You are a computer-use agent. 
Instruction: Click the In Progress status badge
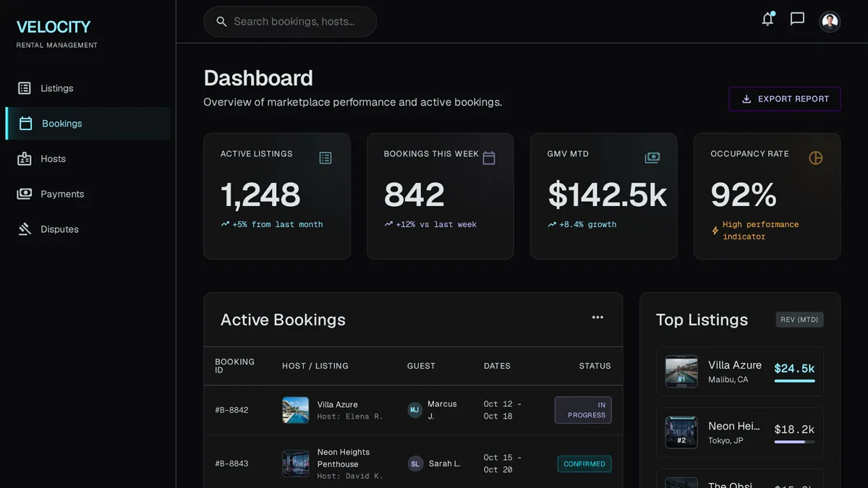pyautogui.click(x=583, y=410)
